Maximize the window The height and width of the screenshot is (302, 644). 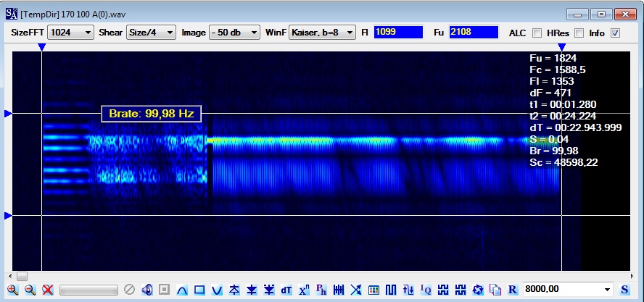pos(601,14)
